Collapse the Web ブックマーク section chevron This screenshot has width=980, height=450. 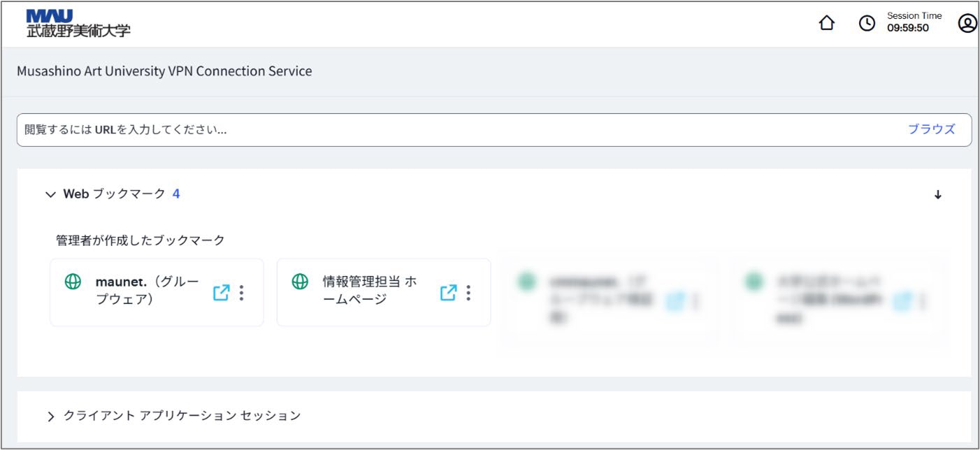point(50,195)
